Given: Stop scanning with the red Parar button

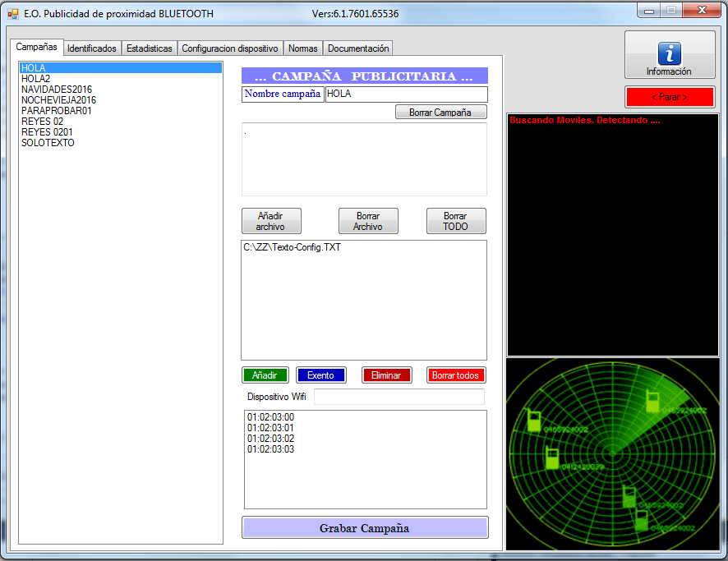Looking at the screenshot, I should (670, 97).
